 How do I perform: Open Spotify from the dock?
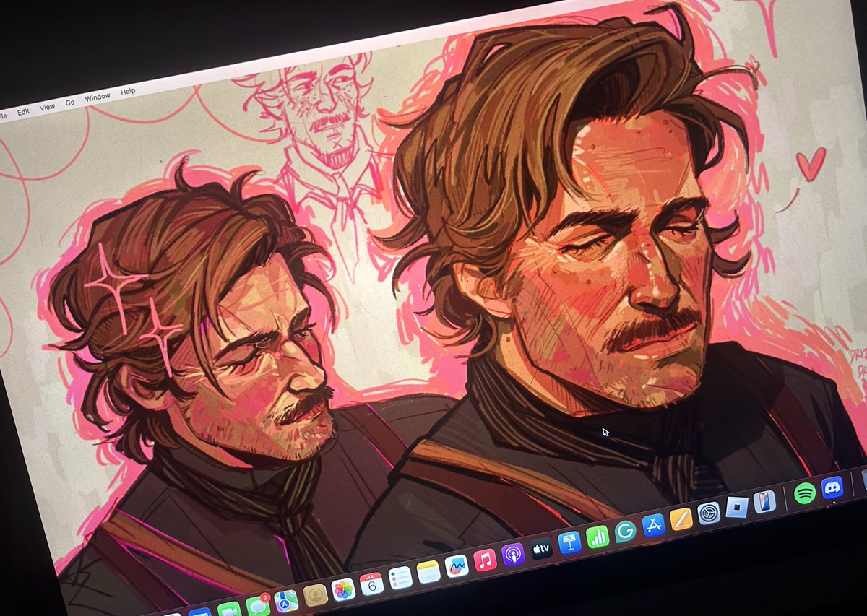pos(804,493)
